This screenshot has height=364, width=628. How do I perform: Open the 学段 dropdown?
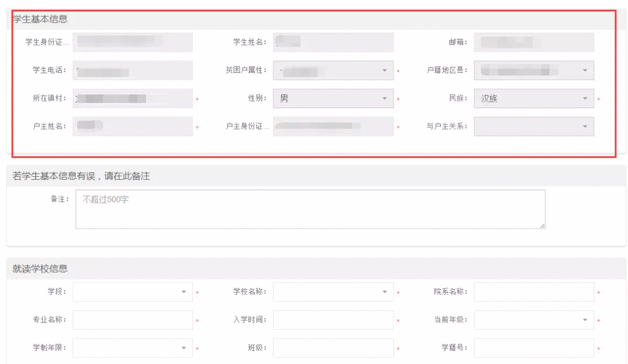[133, 292]
